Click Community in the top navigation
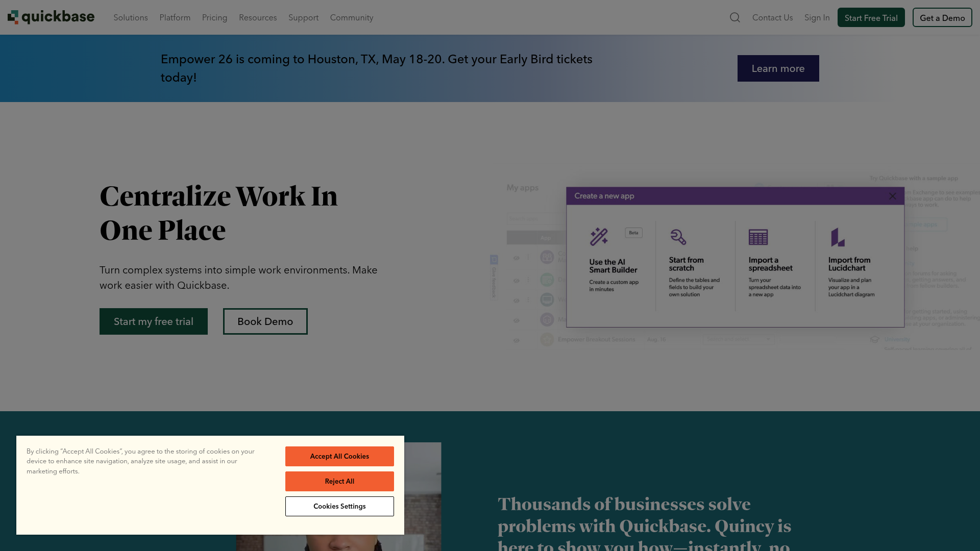The image size is (980, 551). [351, 17]
